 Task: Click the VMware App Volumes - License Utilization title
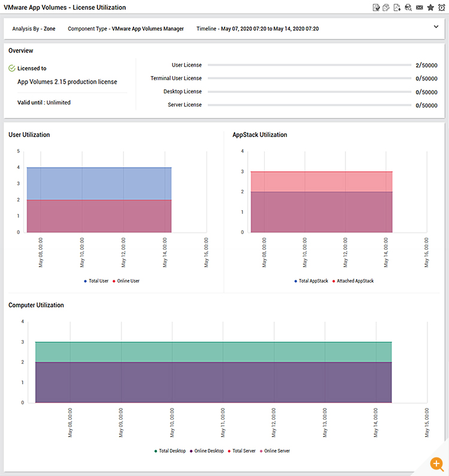[x=65, y=8]
